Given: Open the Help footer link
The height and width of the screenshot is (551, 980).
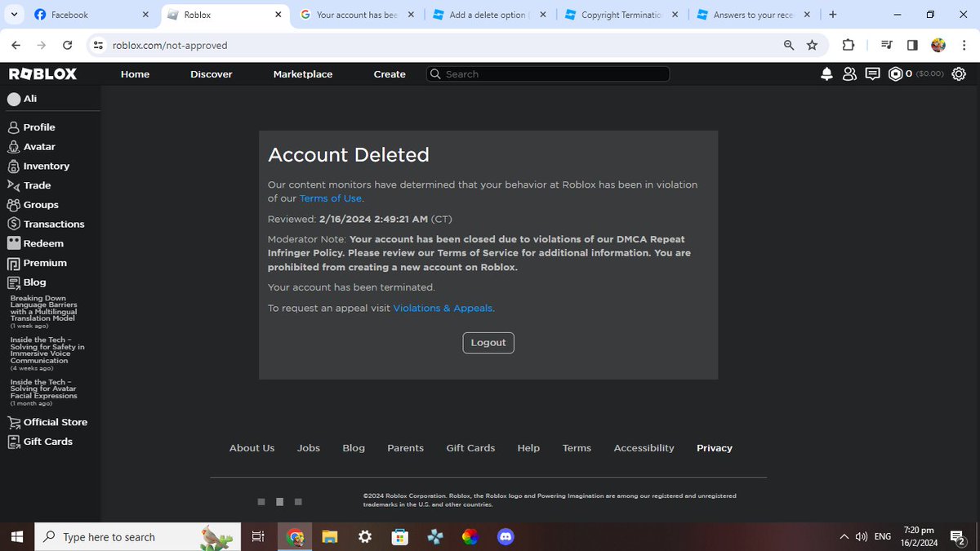Looking at the screenshot, I should point(528,448).
